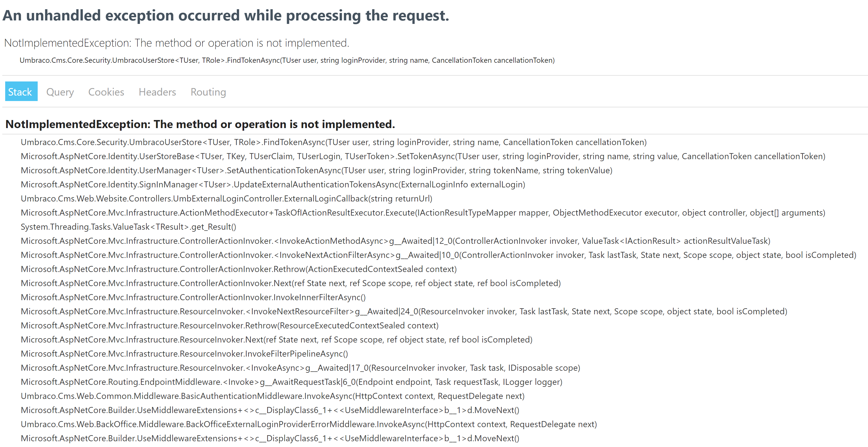Select the Headers tab
This screenshot has height=447, width=868.
tap(157, 92)
